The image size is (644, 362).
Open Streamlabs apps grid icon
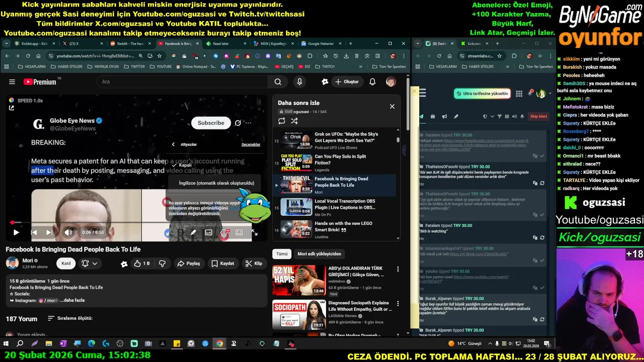518,94
